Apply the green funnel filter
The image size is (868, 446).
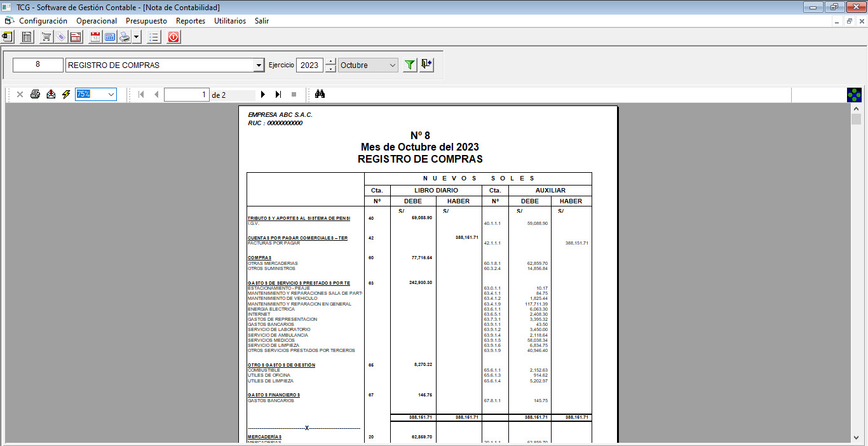[410, 65]
